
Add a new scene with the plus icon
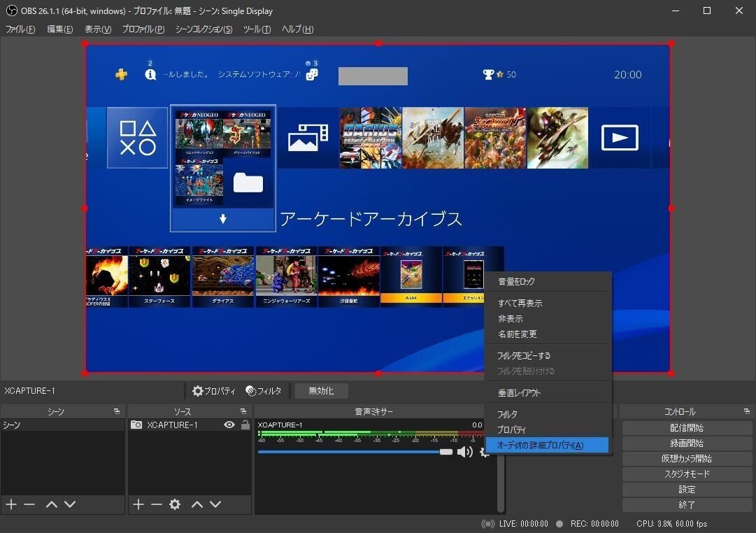coord(10,504)
